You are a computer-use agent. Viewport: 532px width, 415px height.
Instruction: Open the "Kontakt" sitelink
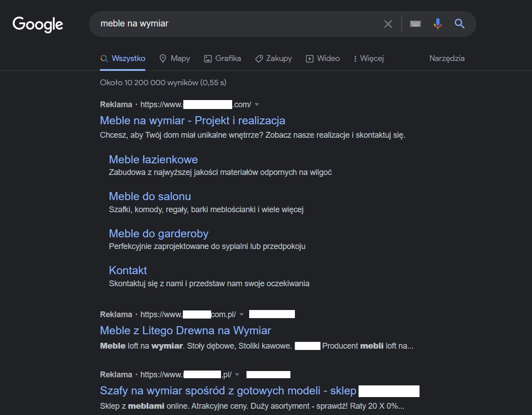pos(128,271)
